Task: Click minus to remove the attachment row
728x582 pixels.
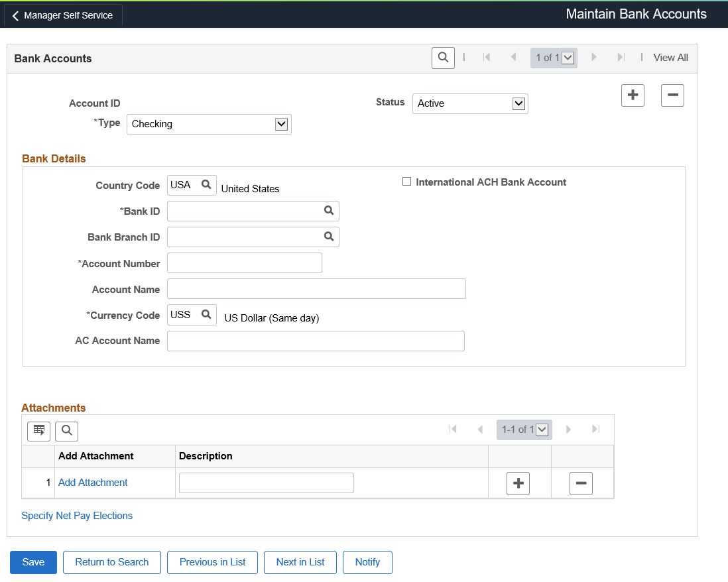Action: tap(581, 483)
